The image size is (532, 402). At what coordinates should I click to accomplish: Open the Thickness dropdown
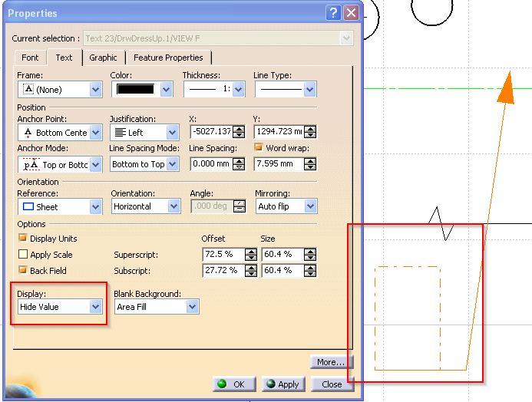tap(239, 90)
